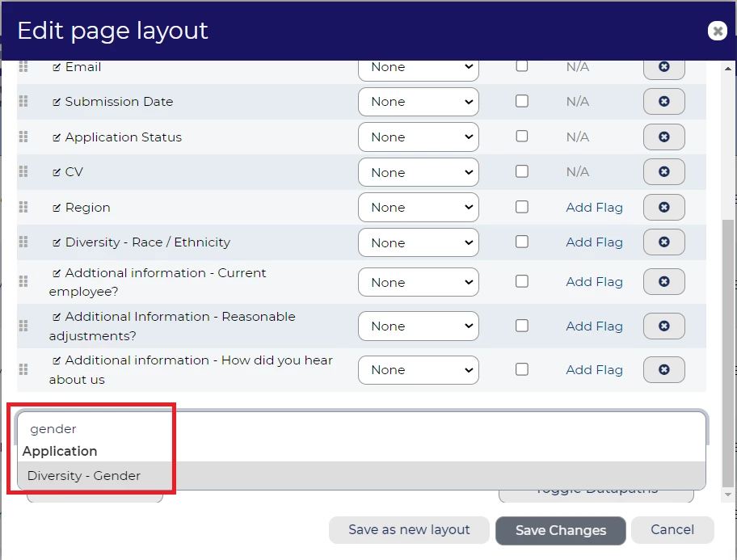Remove the Region field row

[663, 207]
